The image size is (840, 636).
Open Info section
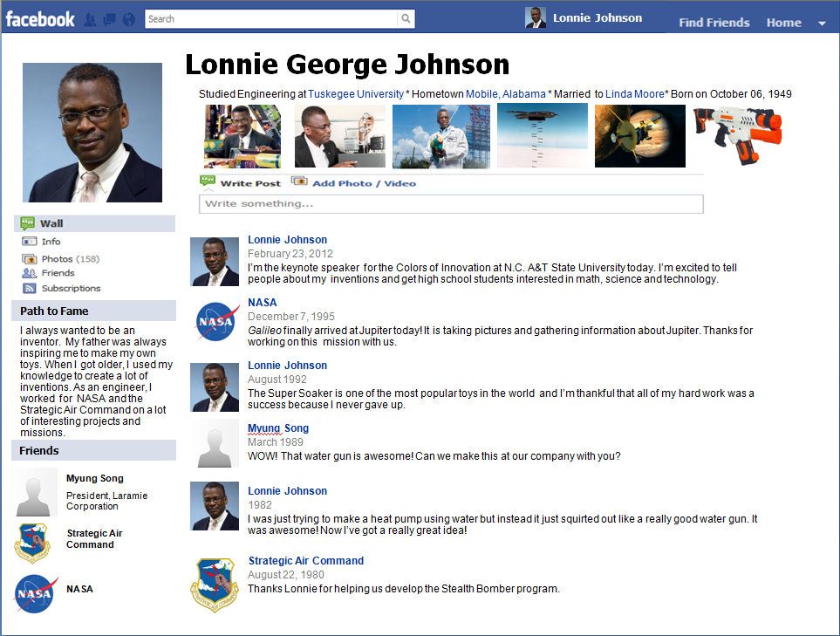pos(51,242)
